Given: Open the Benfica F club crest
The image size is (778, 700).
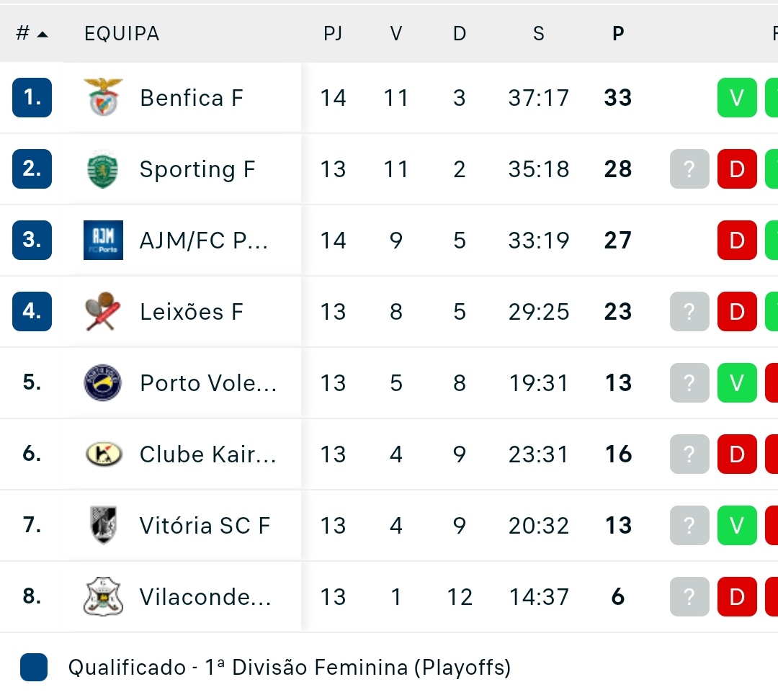Looking at the screenshot, I should [103, 97].
